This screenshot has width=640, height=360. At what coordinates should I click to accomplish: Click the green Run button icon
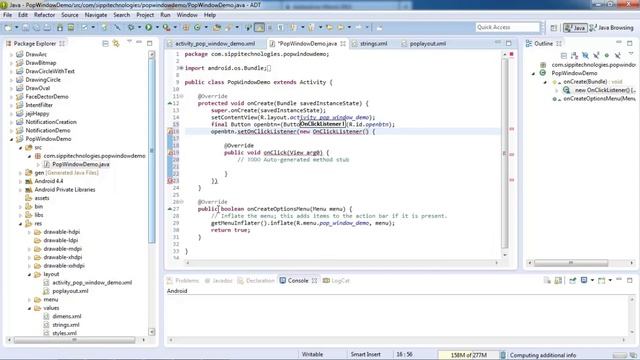(149, 27)
